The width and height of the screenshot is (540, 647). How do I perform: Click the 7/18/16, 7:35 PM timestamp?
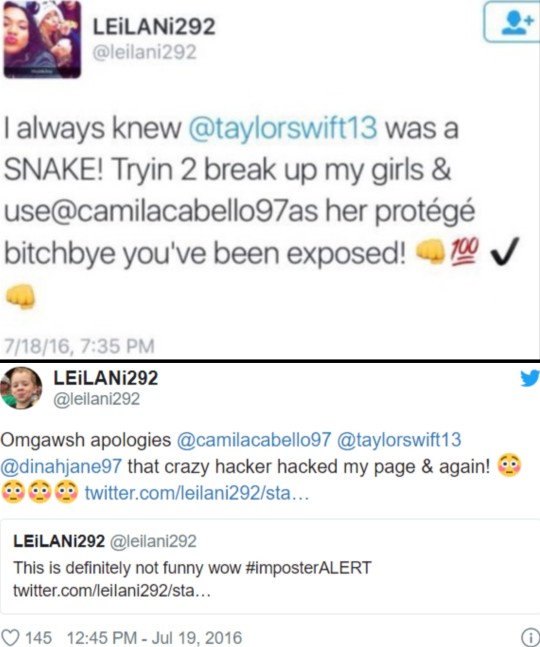coord(79,346)
